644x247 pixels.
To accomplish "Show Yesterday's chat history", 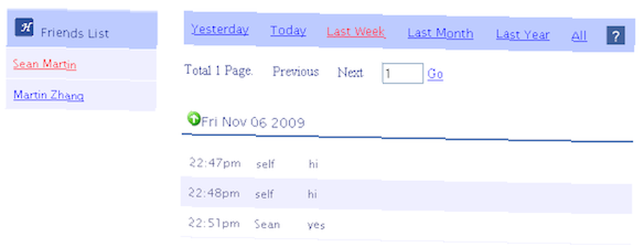I will 220,29.
